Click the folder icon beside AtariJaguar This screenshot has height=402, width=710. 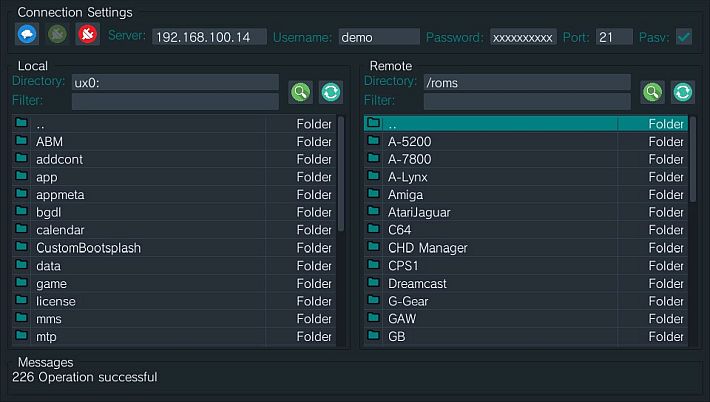[x=373, y=211]
